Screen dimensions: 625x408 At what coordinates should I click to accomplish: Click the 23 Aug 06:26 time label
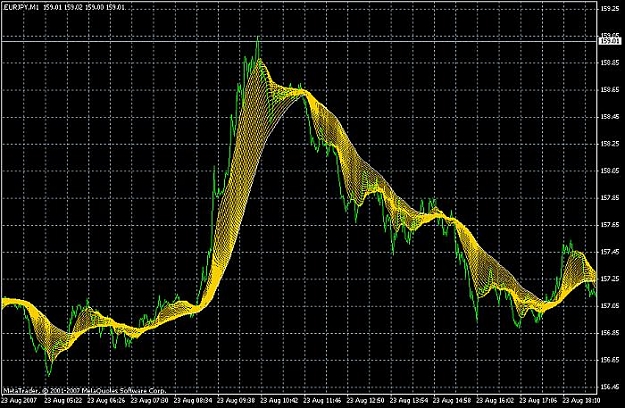(106, 400)
